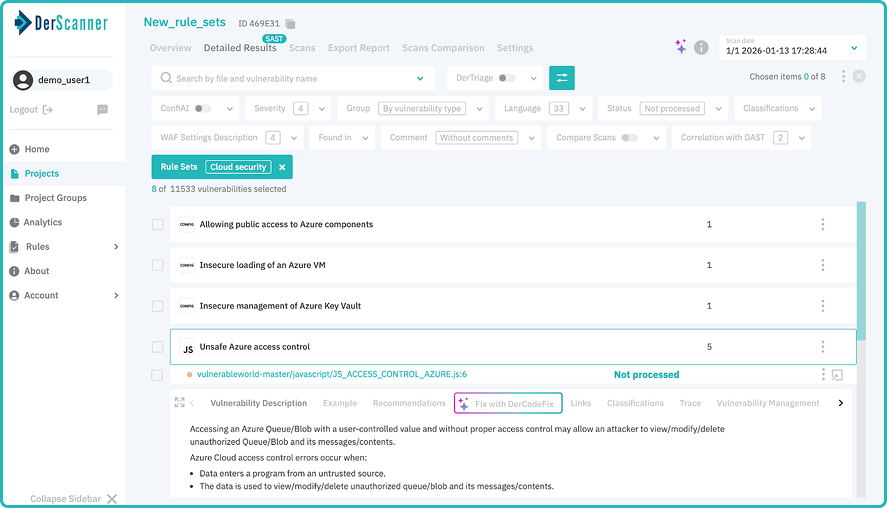Expand the Classifications filter dropdown

tap(812, 109)
